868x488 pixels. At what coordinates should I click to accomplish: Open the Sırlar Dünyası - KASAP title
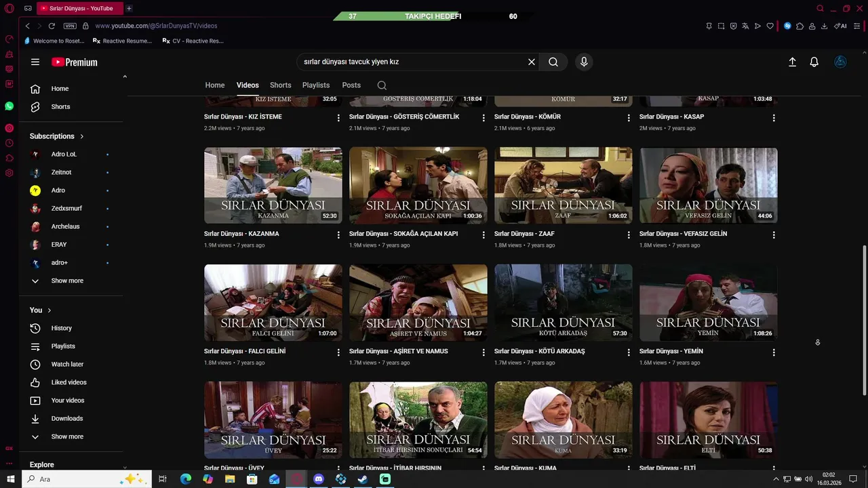tap(671, 117)
